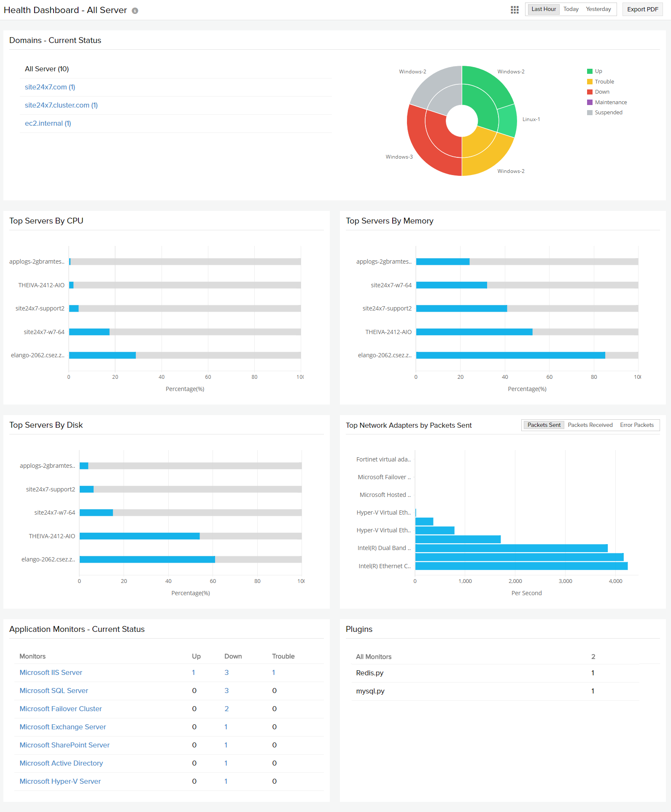
Task: Click the Linux-1 green pie slice
Action: [x=508, y=121]
